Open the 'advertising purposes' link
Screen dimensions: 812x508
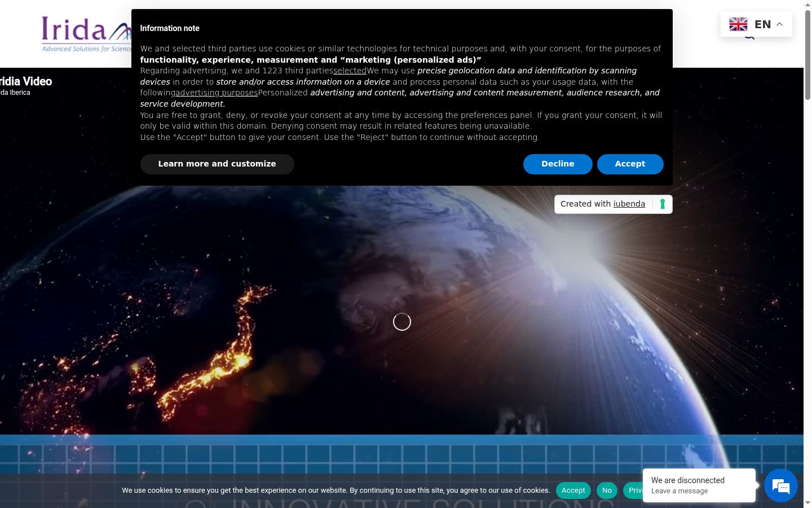(217, 93)
